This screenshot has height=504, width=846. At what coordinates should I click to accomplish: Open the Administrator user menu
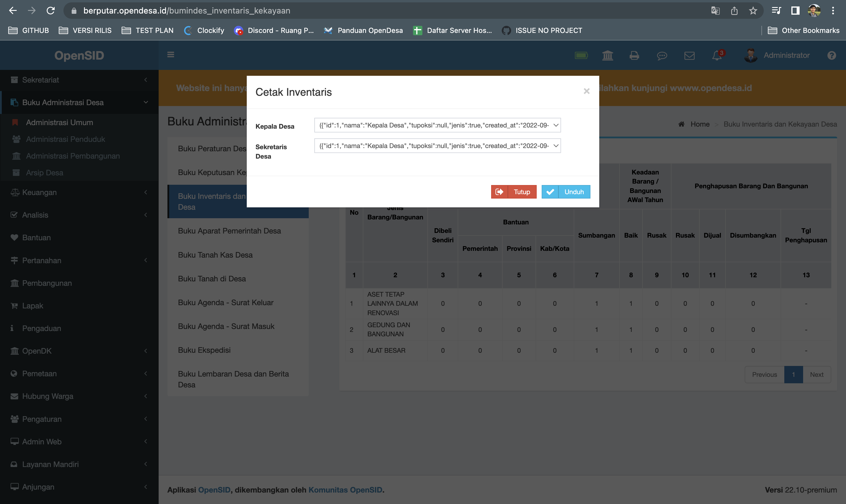point(777,55)
